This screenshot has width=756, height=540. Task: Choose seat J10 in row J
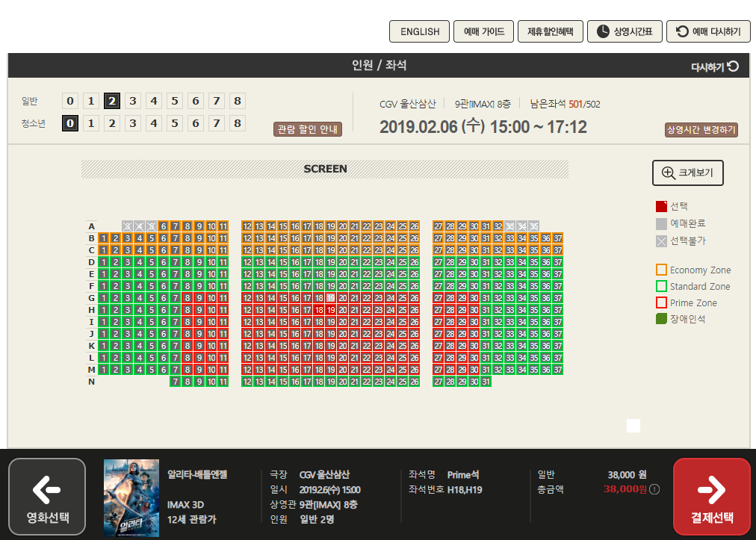[211, 334]
